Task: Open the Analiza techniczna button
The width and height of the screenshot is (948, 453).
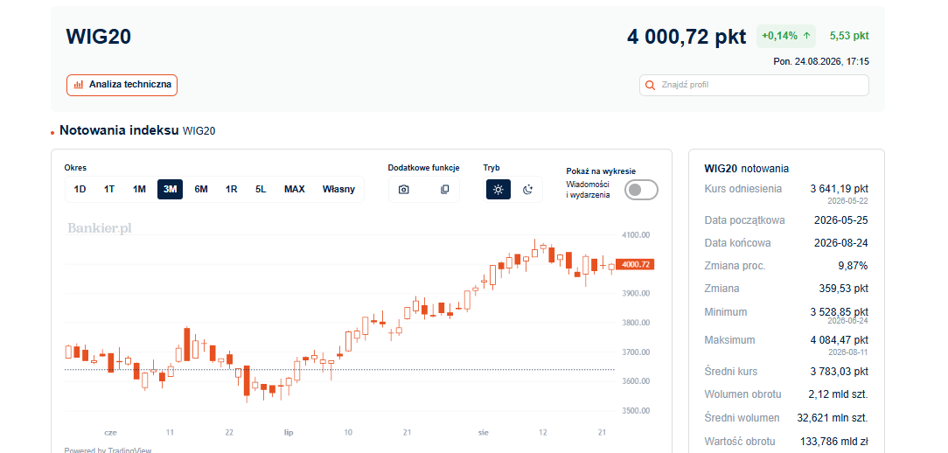Action: pos(122,85)
